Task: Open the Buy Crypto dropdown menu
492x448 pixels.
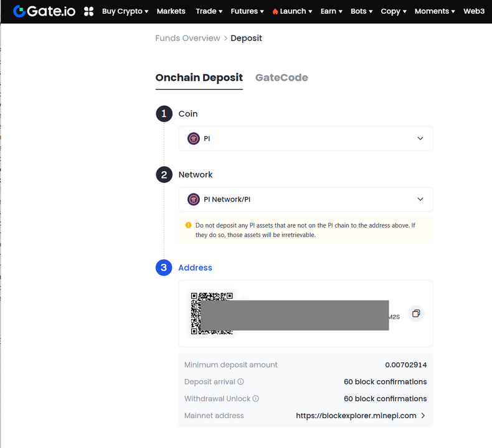Action: click(125, 11)
